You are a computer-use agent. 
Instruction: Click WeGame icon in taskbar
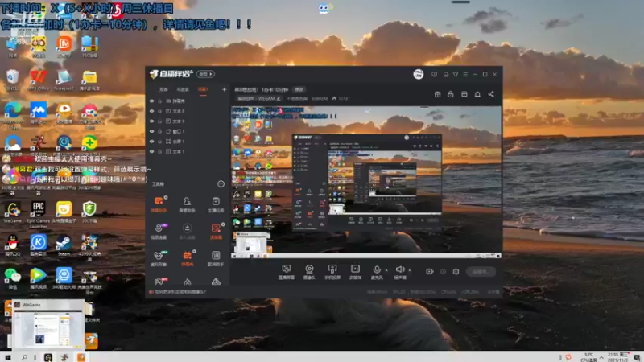point(48,357)
